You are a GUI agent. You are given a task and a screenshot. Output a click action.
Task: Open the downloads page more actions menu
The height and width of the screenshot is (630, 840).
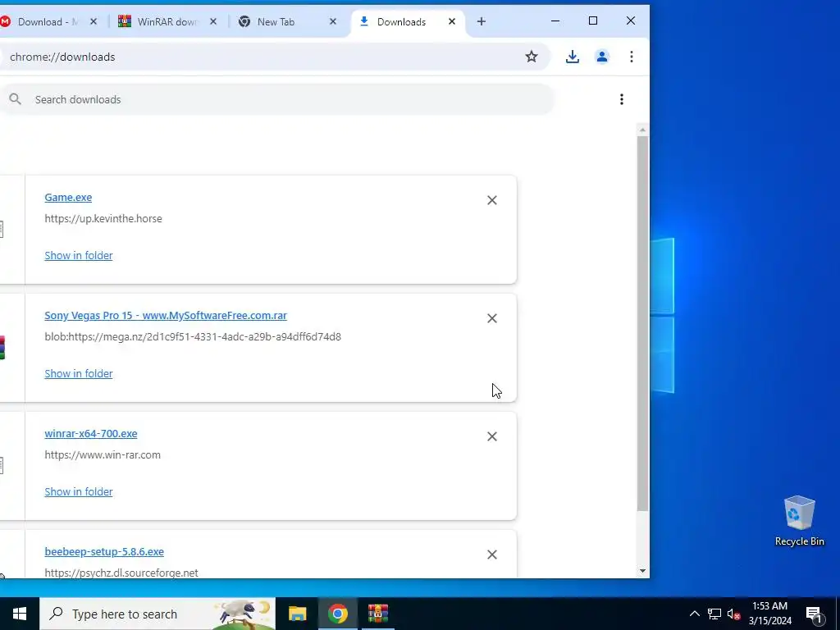point(622,99)
